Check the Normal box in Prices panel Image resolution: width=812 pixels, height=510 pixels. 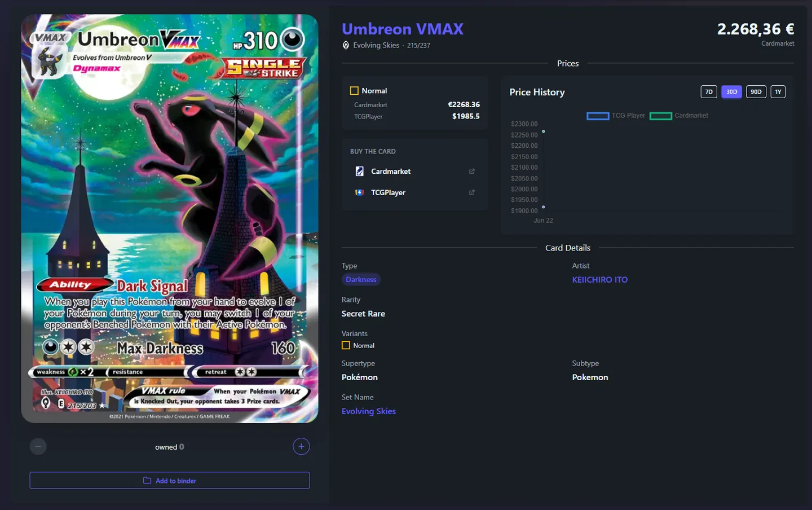(354, 91)
